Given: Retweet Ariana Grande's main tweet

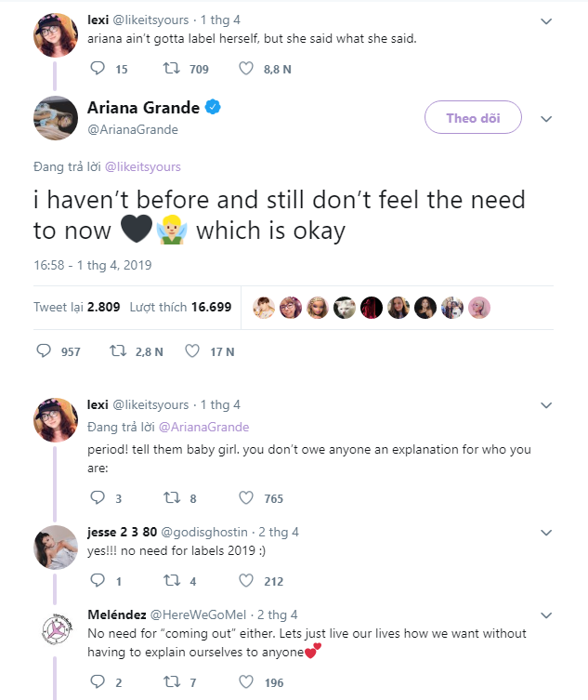Looking at the screenshot, I should point(118,351).
